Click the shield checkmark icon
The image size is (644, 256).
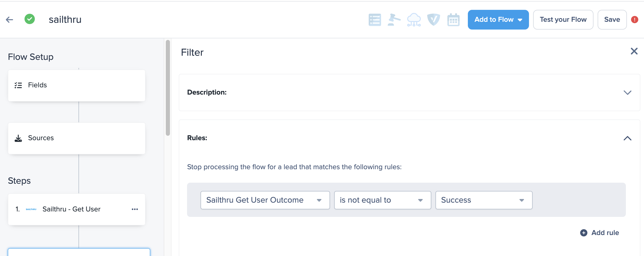(434, 20)
